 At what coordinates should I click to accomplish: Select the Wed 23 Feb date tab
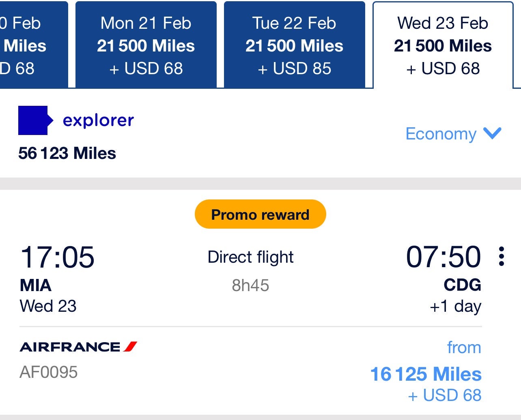[442, 45]
